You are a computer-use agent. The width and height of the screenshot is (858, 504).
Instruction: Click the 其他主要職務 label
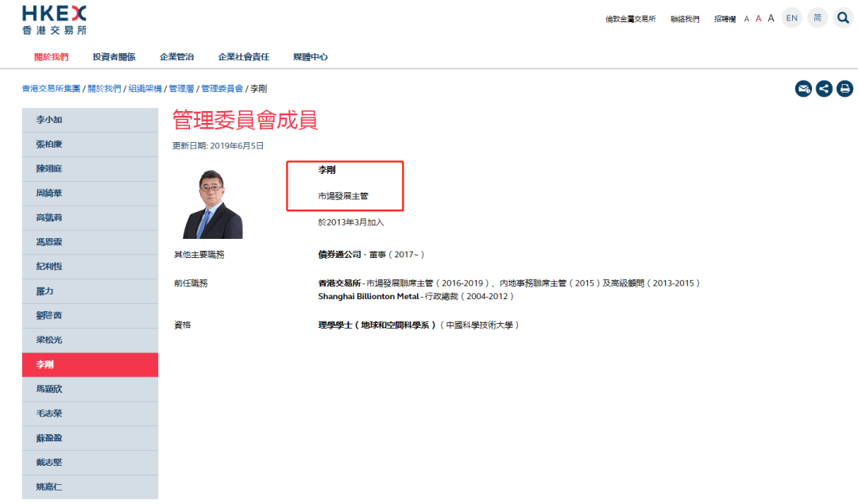pos(199,255)
